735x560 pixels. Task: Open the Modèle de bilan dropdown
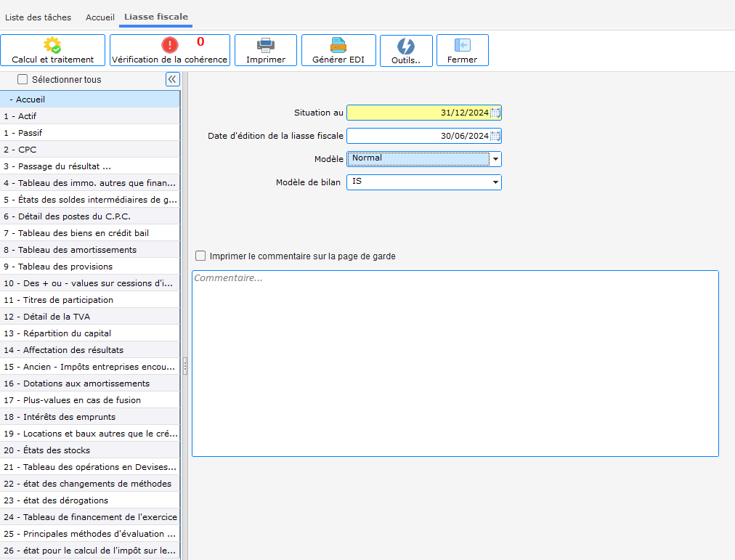pyautogui.click(x=495, y=182)
